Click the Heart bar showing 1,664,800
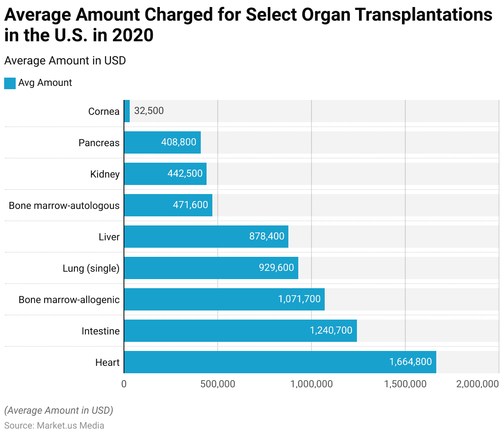This screenshot has width=504, height=436. tap(280, 362)
